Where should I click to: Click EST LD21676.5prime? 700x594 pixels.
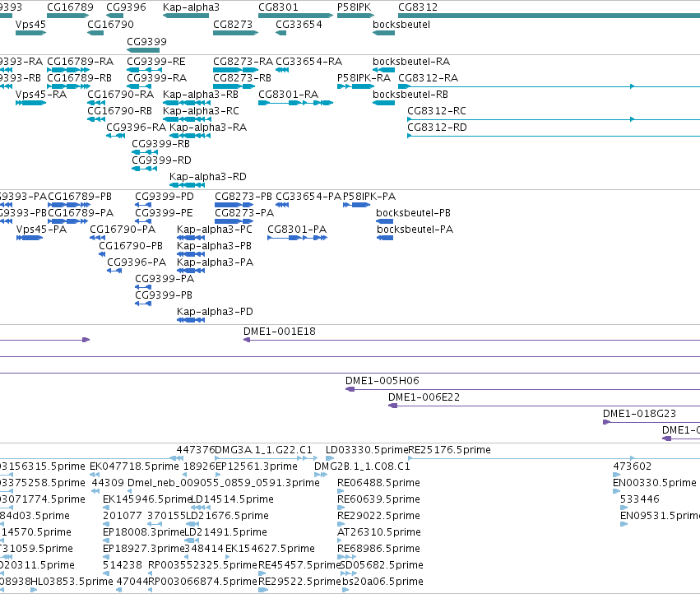227,515
